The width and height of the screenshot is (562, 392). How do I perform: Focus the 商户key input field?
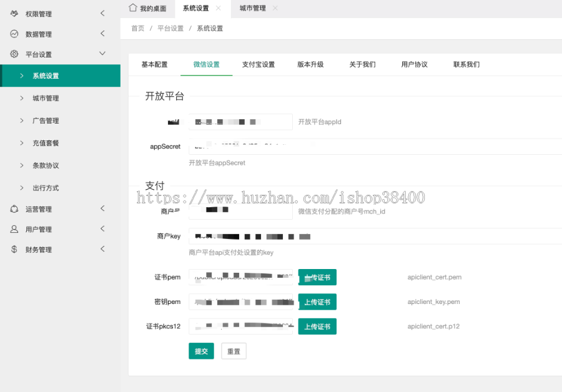coord(375,236)
